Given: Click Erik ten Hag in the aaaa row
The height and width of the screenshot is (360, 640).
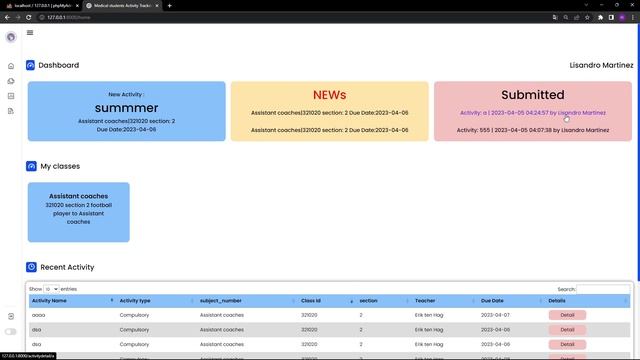Looking at the screenshot, I should click(x=429, y=315).
